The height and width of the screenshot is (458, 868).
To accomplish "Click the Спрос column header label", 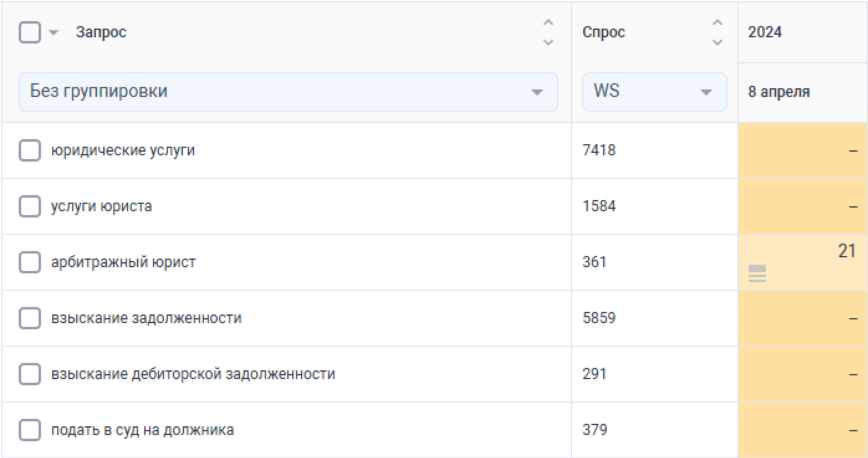I will (x=604, y=32).
